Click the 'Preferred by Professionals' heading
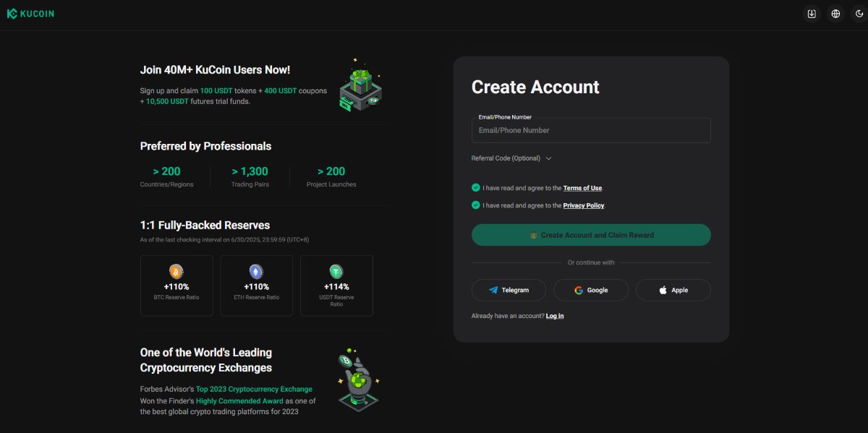The image size is (868, 433). point(205,146)
